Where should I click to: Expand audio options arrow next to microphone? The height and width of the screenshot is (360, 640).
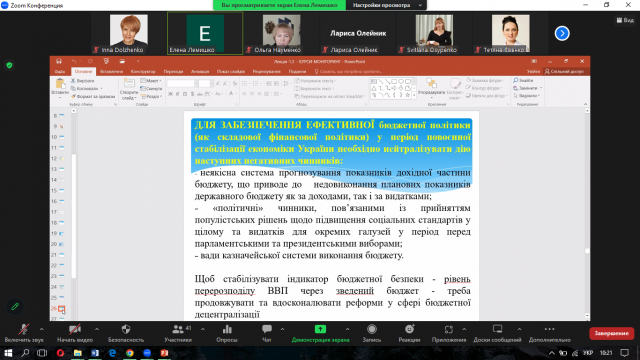(42, 329)
